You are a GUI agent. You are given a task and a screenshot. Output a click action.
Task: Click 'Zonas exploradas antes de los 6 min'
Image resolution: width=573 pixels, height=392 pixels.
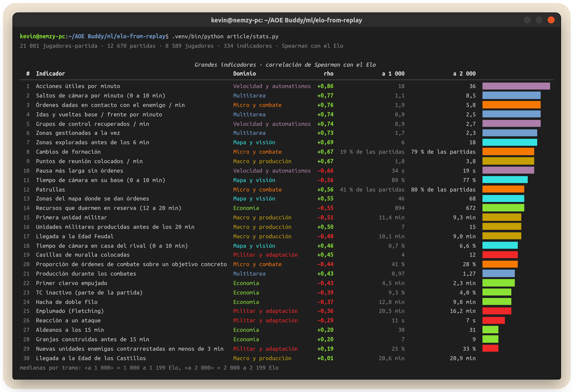93,142
